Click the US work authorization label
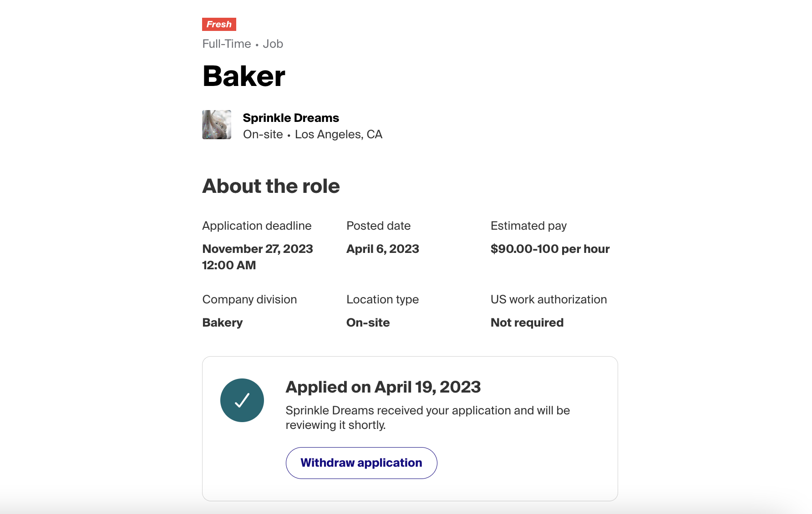The height and width of the screenshot is (514, 812). 549,299
